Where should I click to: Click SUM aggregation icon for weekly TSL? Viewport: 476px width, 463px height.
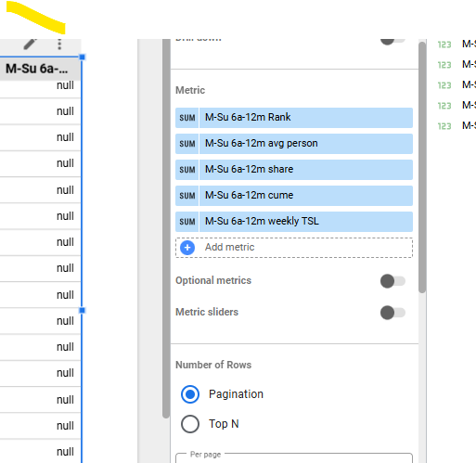pos(187,222)
